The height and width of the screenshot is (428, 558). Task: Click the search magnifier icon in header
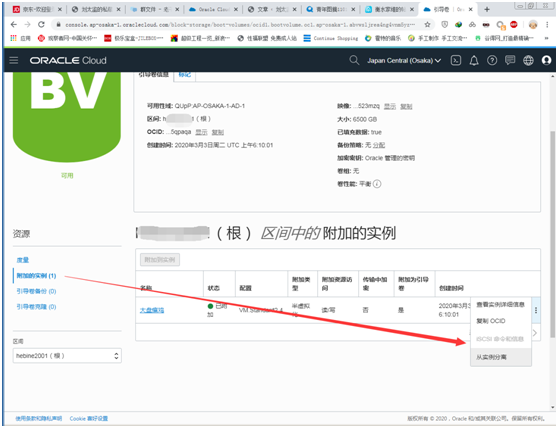[x=354, y=60]
